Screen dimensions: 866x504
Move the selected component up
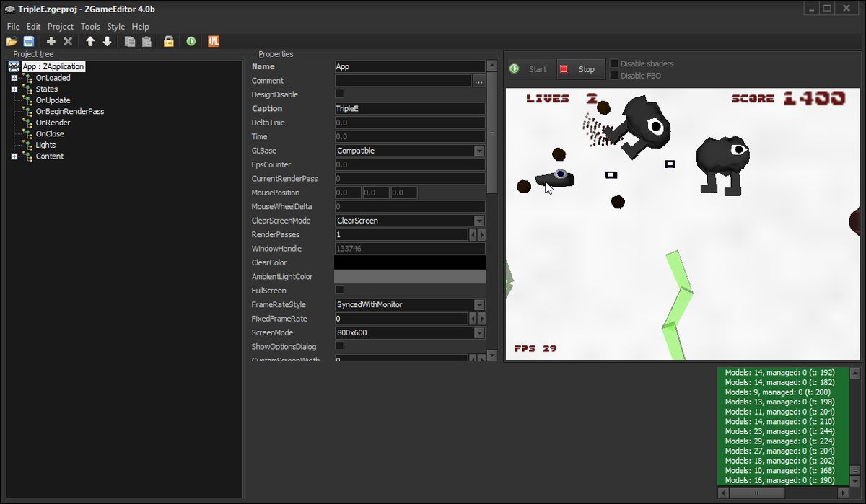(89, 41)
